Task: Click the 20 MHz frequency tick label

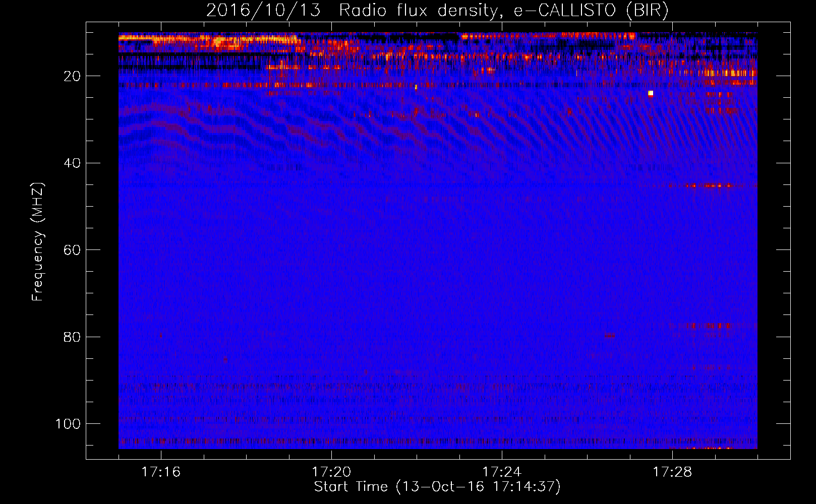Action: pyautogui.click(x=72, y=76)
